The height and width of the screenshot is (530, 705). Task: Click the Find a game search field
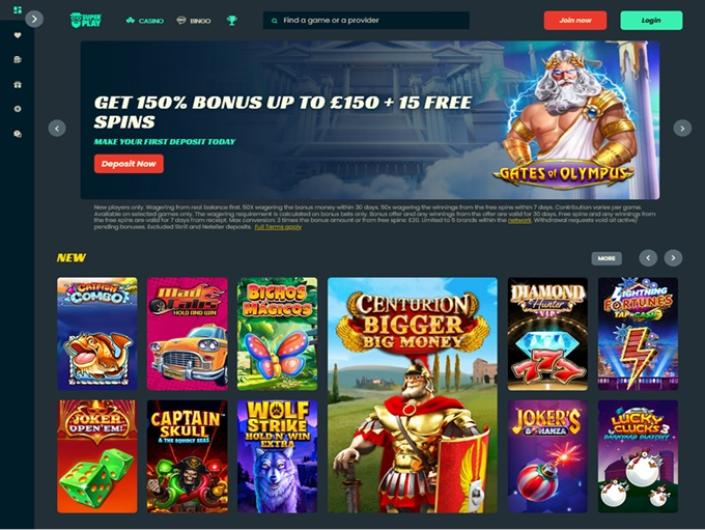click(x=366, y=20)
